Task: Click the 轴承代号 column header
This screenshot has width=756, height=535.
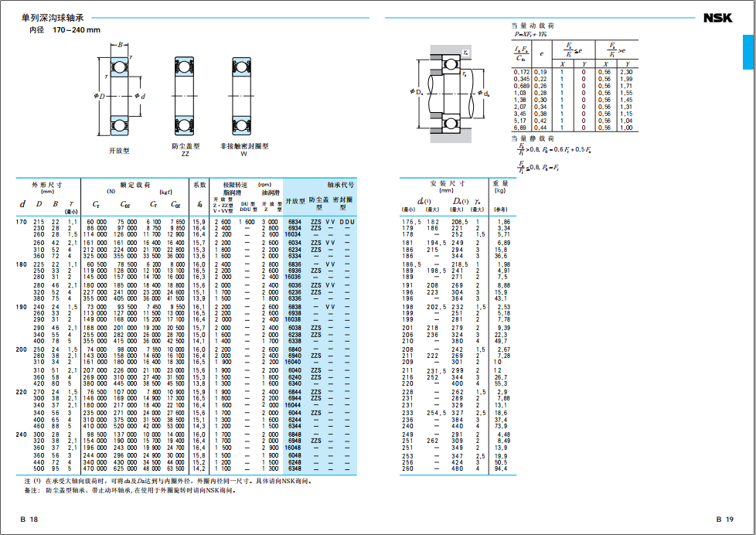Action: (x=340, y=185)
